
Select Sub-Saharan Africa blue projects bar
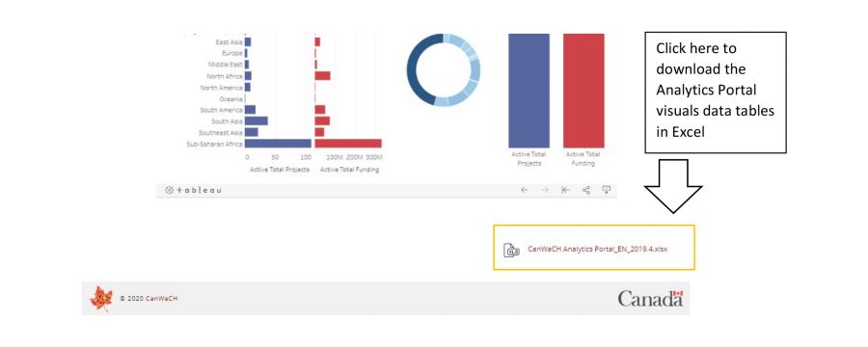pyautogui.click(x=278, y=144)
